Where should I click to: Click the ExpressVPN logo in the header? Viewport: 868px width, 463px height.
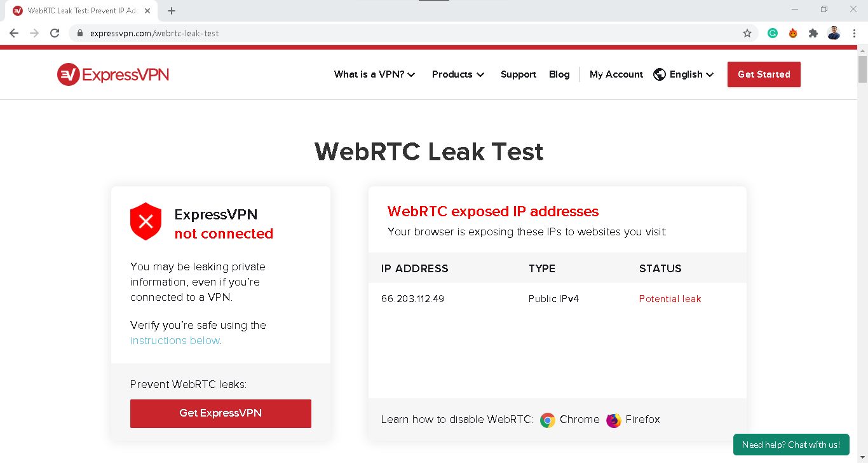pos(112,74)
